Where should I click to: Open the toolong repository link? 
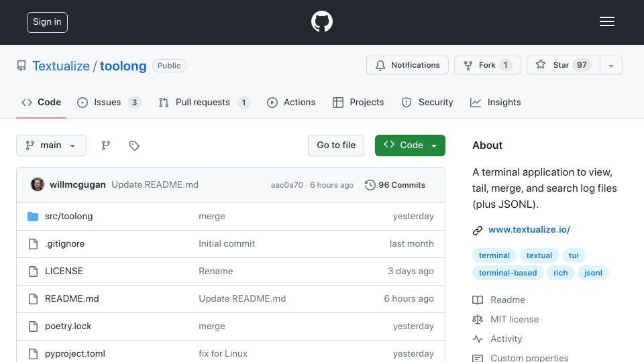pos(123,66)
